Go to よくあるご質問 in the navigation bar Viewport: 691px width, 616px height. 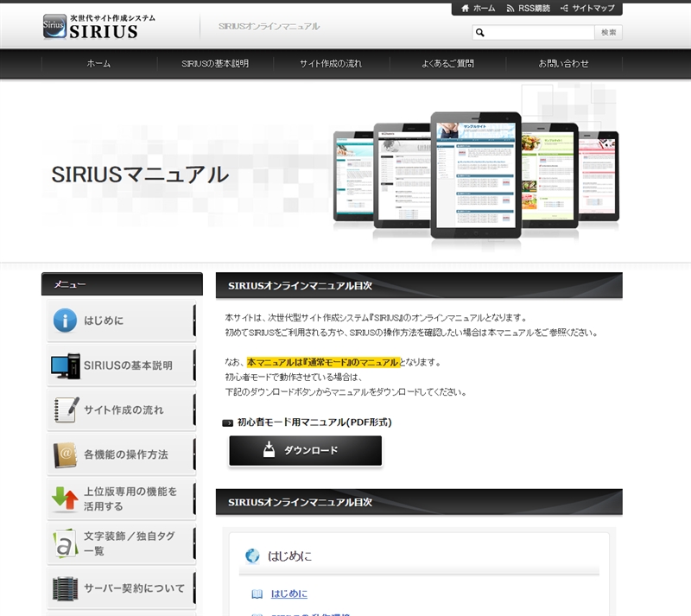[447, 64]
